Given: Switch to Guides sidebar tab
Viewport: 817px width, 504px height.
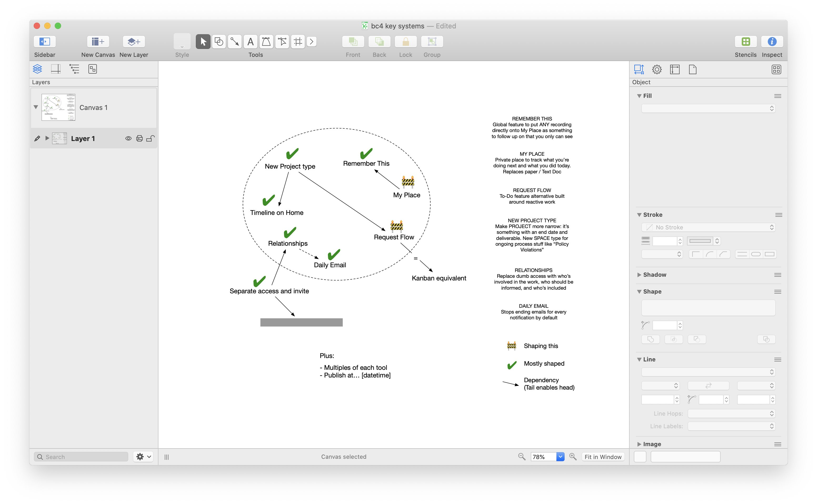Looking at the screenshot, I should [x=56, y=69].
